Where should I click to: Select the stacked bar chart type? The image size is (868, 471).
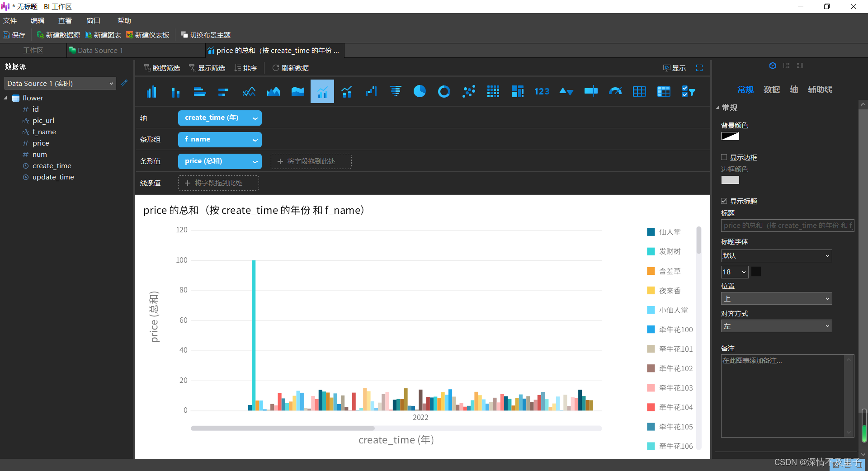tap(224, 92)
